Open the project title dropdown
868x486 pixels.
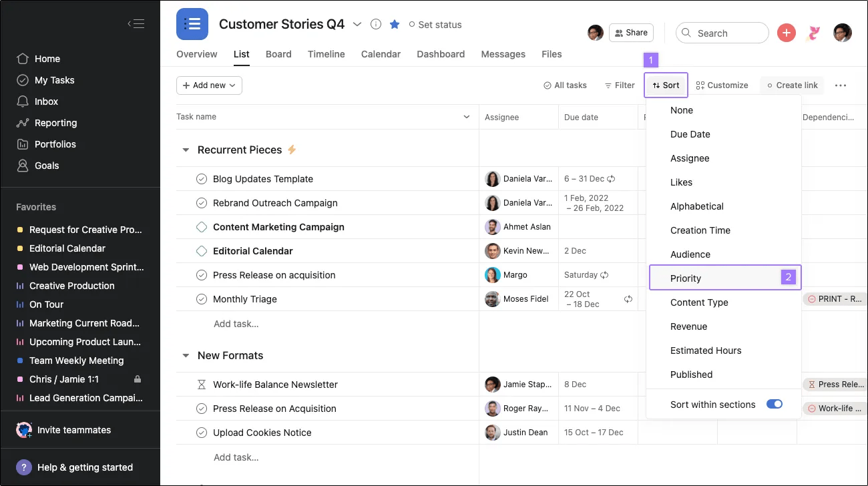point(357,24)
